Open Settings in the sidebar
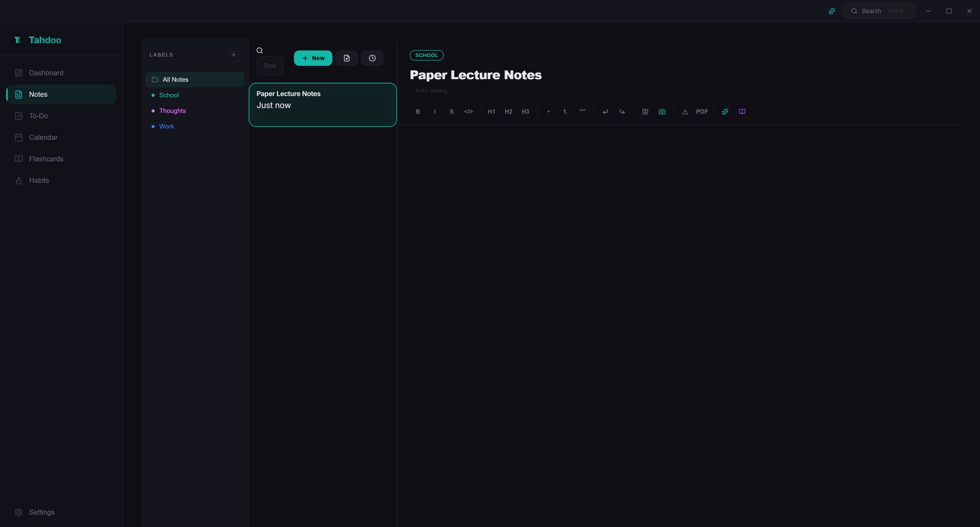Viewport: 980px width, 527px height. click(x=61, y=512)
